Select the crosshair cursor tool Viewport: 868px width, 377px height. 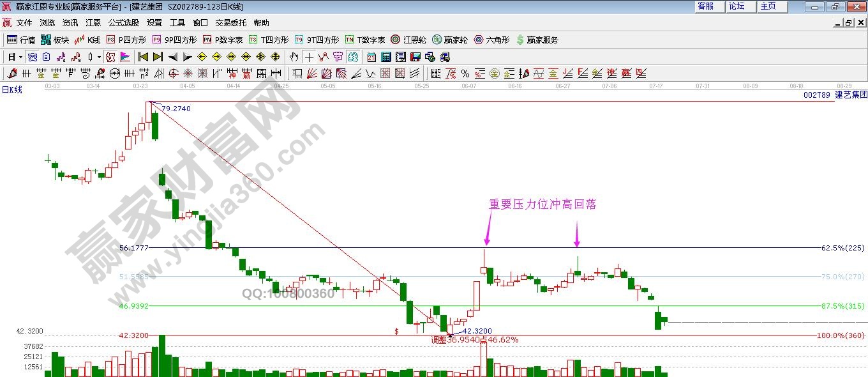point(309,57)
